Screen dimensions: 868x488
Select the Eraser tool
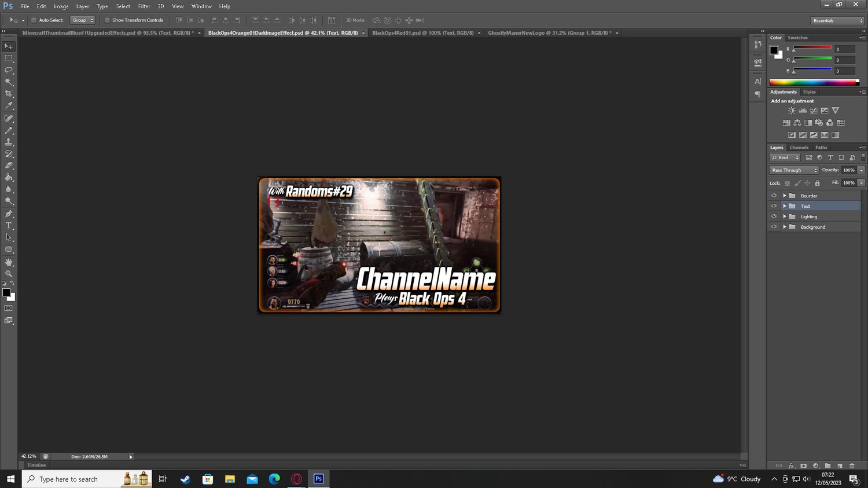point(9,166)
